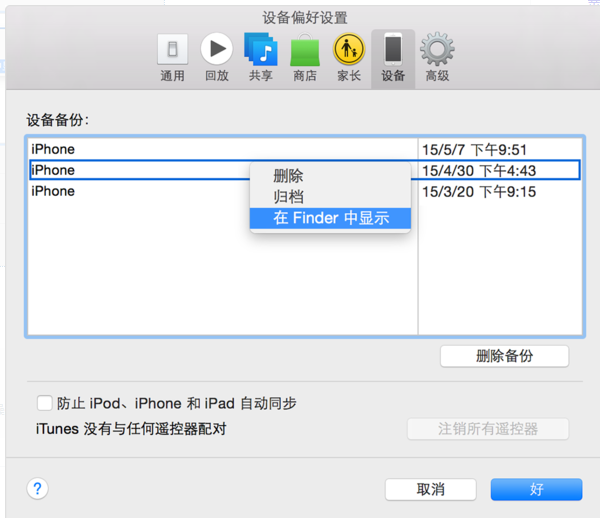This screenshot has width=600, height=518.
Task: Open the 回放 (Playback) preferences icon
Action: [217, 57]
